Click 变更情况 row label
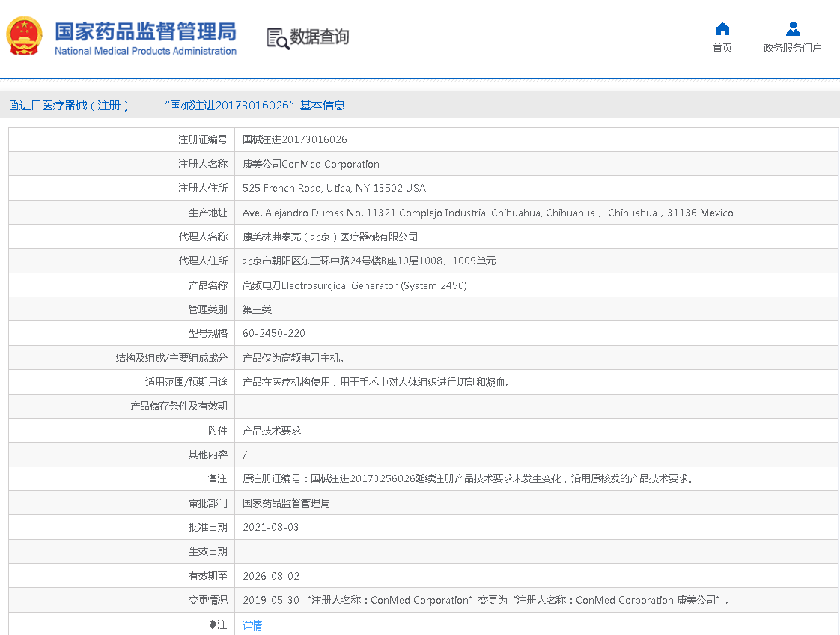The width and height of the screenshot is (840, 635). click(208, 600)
